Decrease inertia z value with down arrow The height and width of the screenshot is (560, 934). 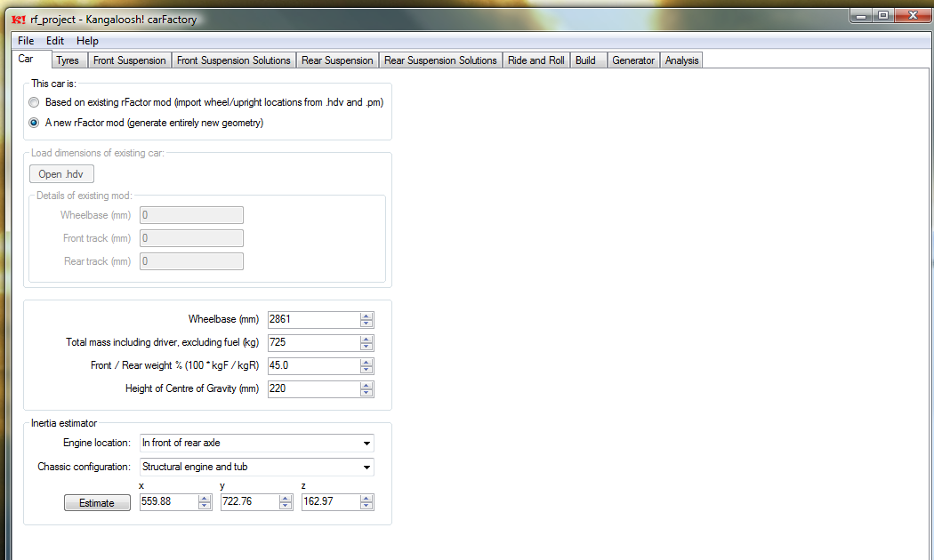click(x=366, y=506)
